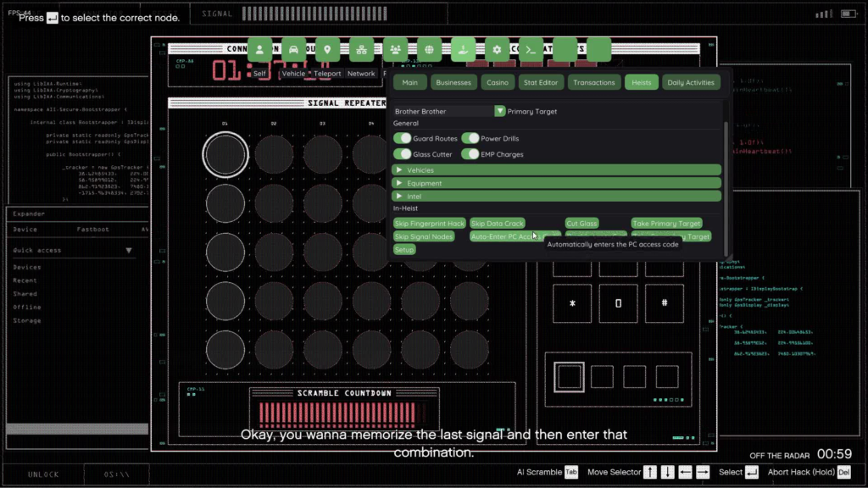Switch to the Transactions tab

[x=594, y=82]
